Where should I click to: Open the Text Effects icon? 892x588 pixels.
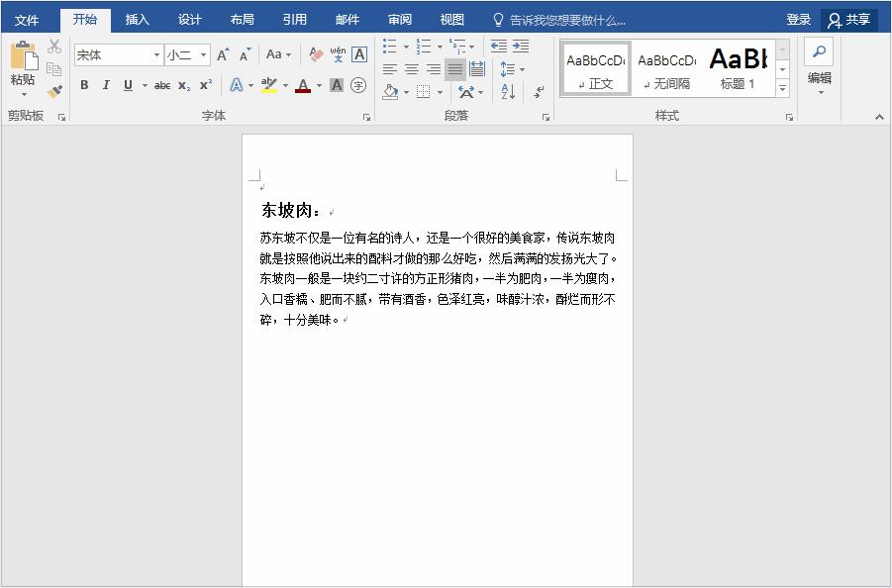237,87
